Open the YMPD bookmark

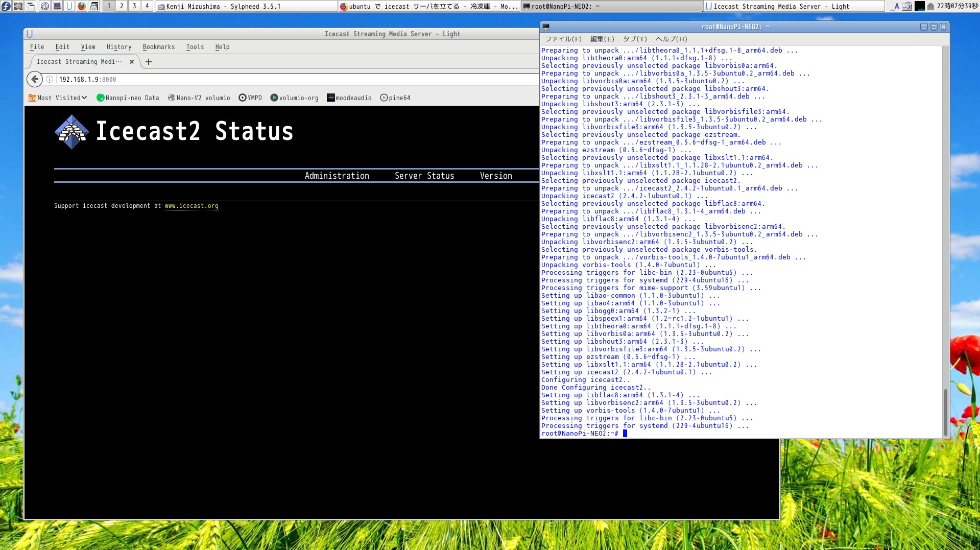(x=250, y=98)
